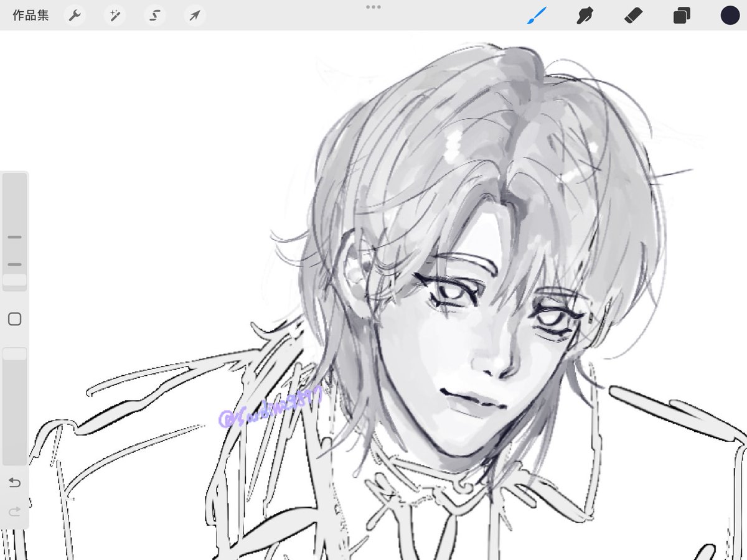Screen dimensions: 747x560
Task: Activate the Transform arrow tool
Action: 195,16
